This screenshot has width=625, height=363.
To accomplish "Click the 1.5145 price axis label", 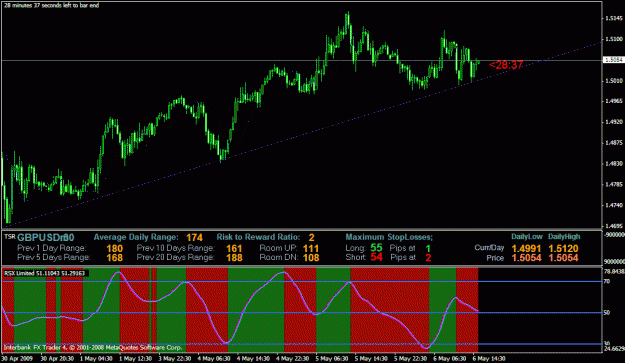I will coord(614,18).
